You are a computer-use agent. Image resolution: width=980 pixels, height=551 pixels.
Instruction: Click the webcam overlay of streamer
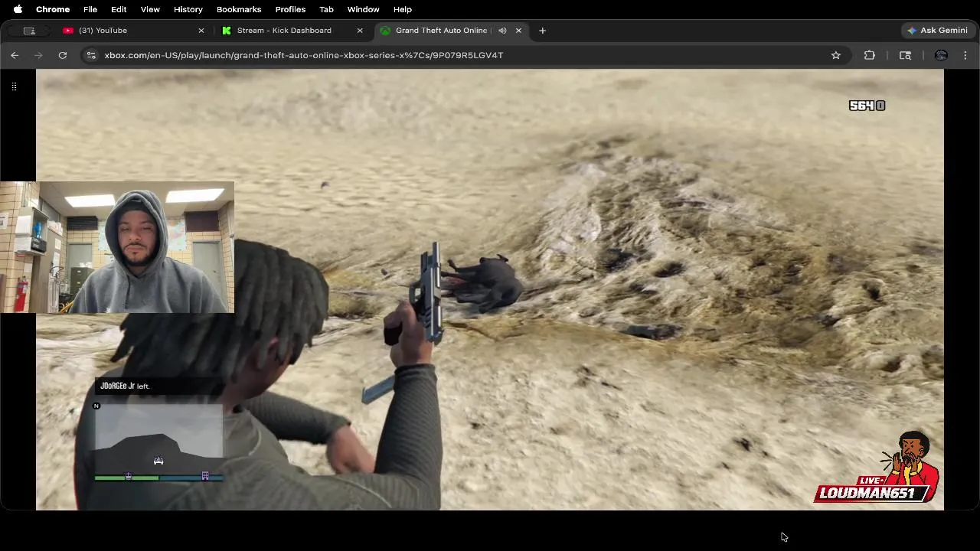tap(117, 247)
